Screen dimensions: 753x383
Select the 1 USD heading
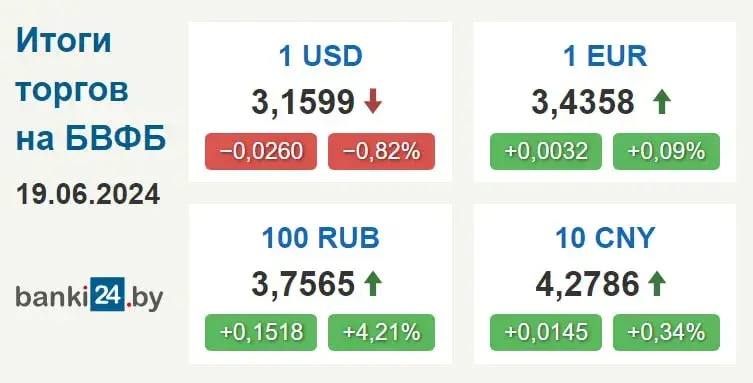click(x=321, y=56)
